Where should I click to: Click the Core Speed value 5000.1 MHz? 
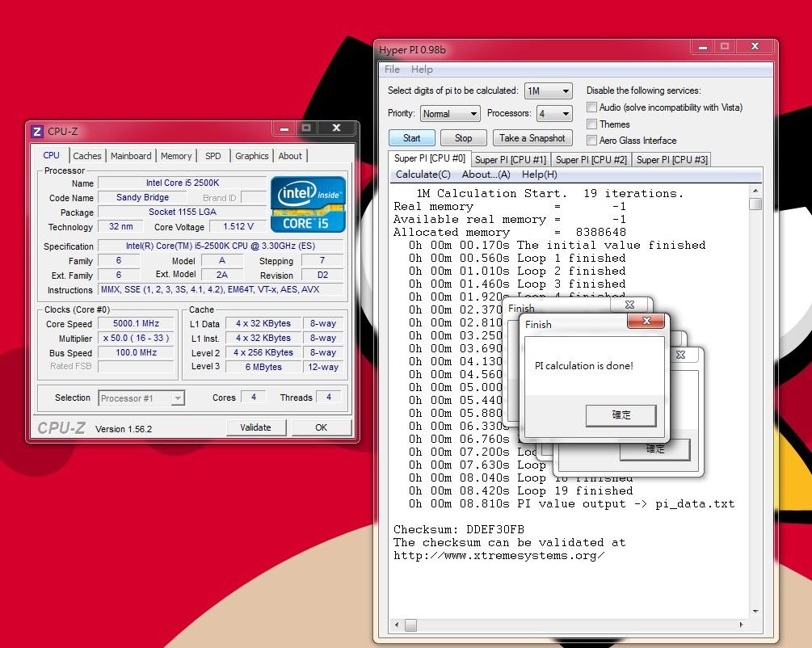pos(136,323)
